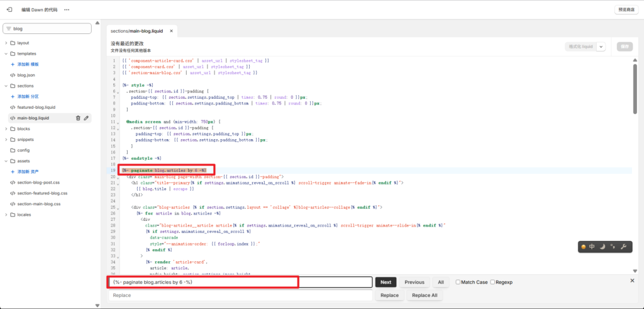Select main-blog.liquid in file tree
The width and height of the screenshot is (644, 309).
tap(33, 118)
